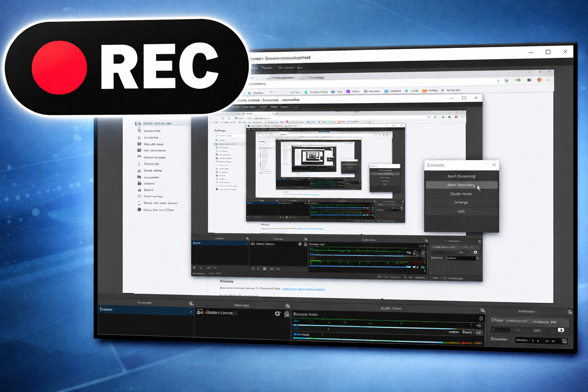Click the orange browser extension icon in toolbar
The height and width of the screenshot is (392, 588).
[x=539, y=80]
